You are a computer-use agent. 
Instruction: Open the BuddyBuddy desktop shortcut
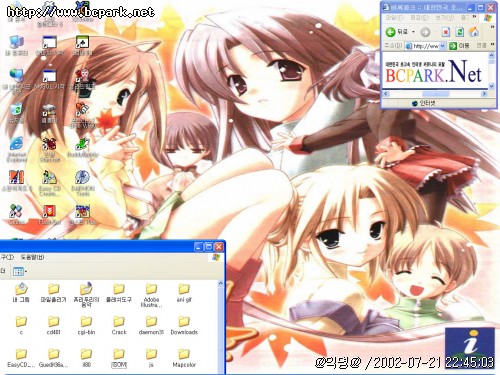82,147
